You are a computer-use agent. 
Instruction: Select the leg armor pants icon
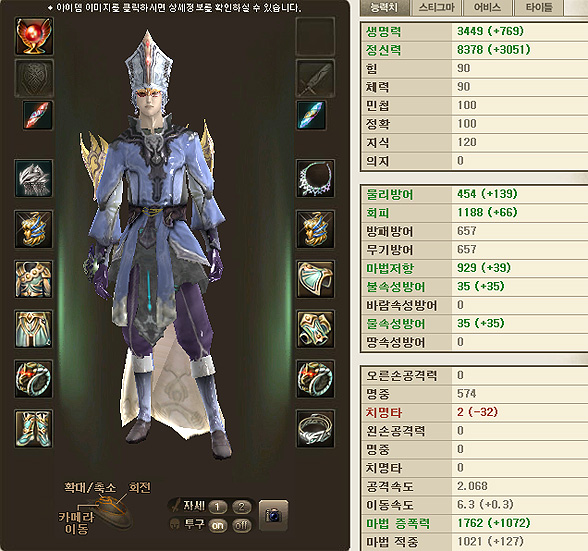(x=34, y=329)
